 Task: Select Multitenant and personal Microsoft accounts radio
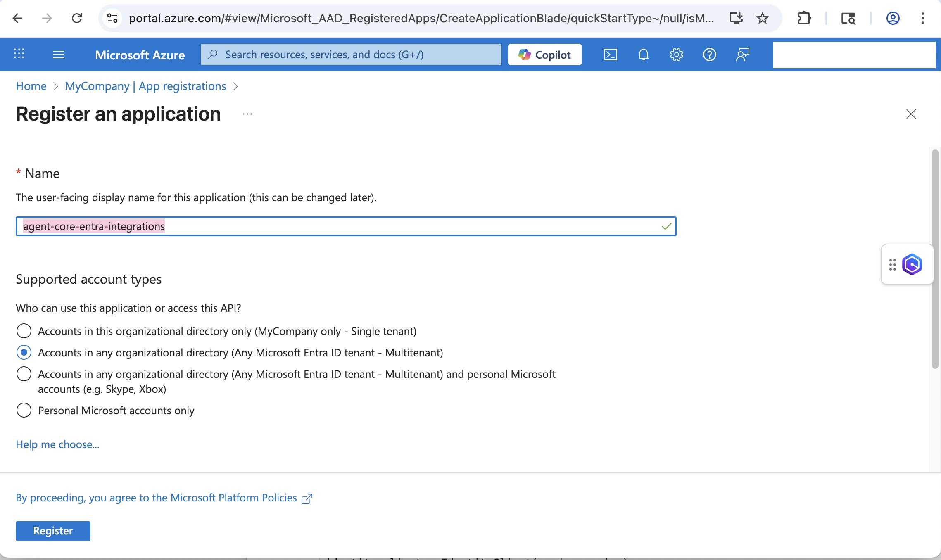coord(24,374)
